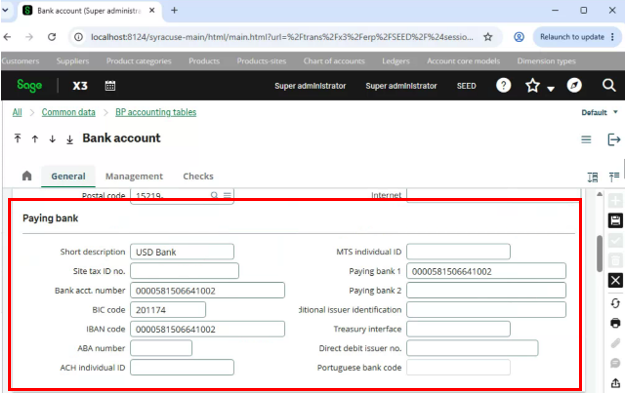
Task: Click the Direct debit issuer no. field
Action: click(472, 348)
